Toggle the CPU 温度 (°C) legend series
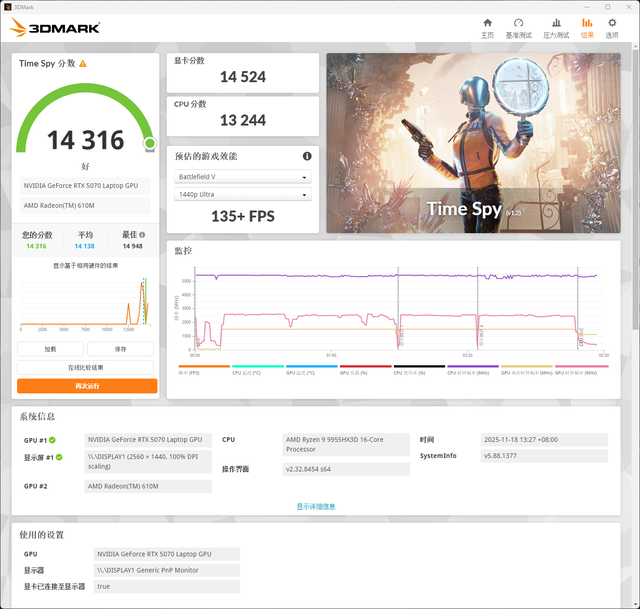This screenshot has width=640, height=609. click(x=258, y=370)
